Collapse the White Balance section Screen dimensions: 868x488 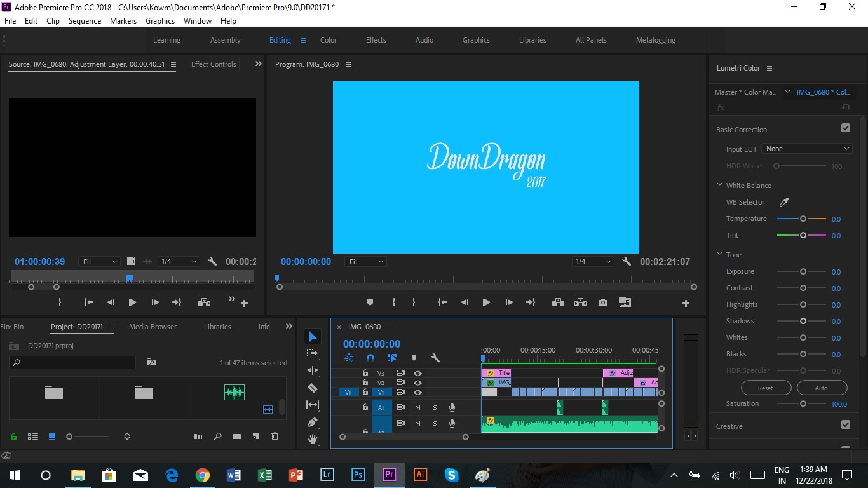point(719,186)
